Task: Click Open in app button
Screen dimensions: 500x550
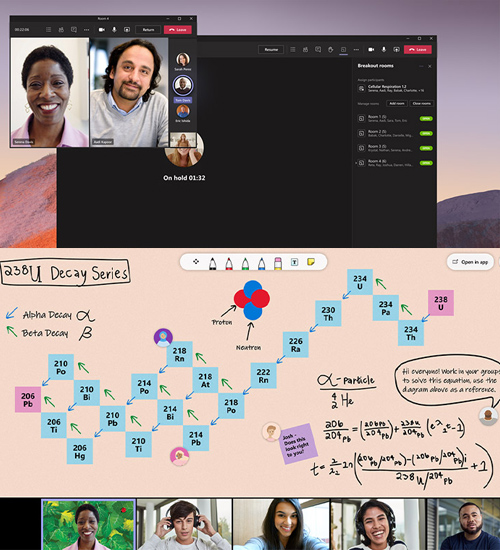Action: click(x=470, y=262)
